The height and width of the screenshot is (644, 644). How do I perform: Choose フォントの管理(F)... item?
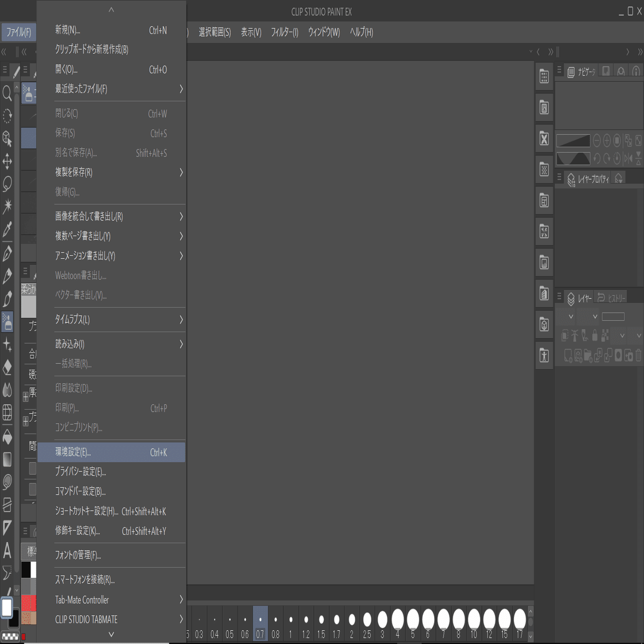point(112,555)
